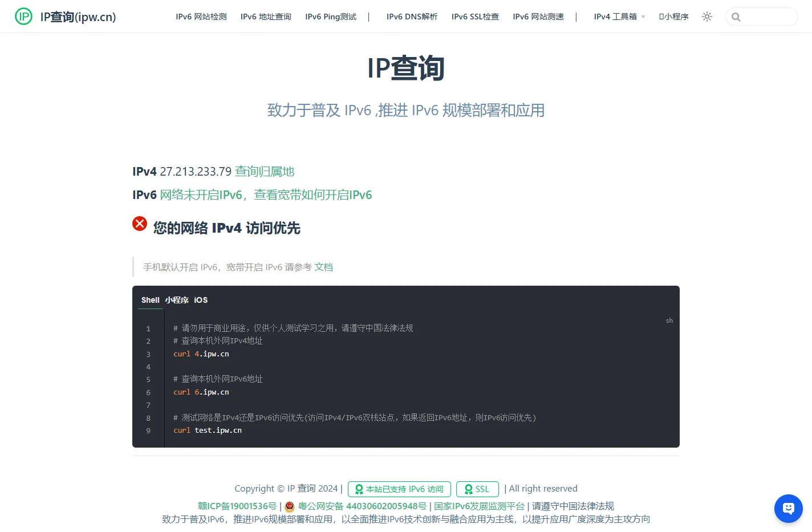
Task: Open IPv6 网站检测 menu item
Action: [201, 17]
